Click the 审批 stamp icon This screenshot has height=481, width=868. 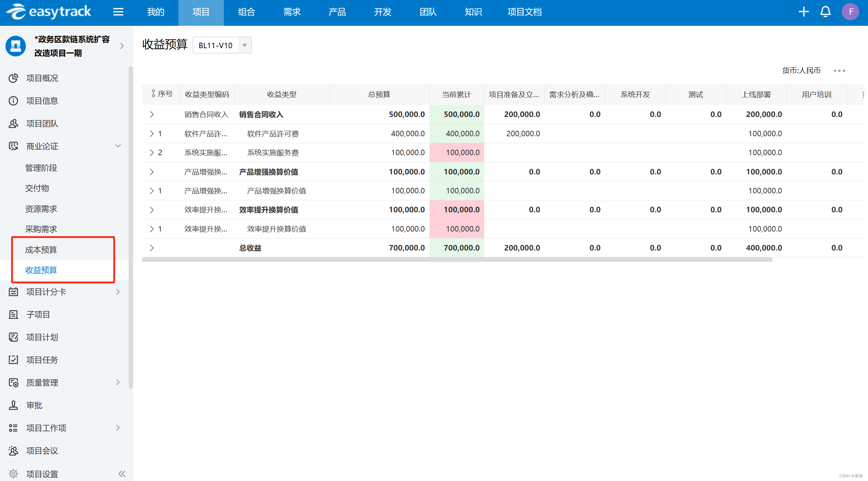coord(13,405)
